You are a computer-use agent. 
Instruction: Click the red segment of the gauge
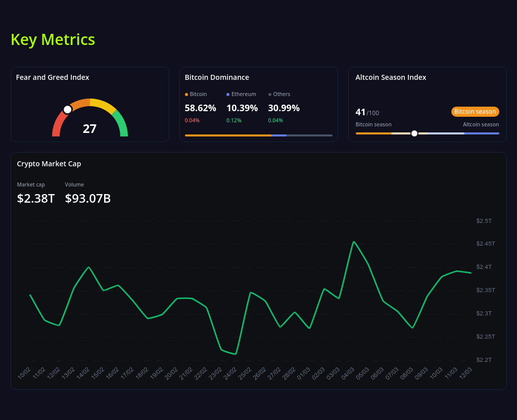56,126
